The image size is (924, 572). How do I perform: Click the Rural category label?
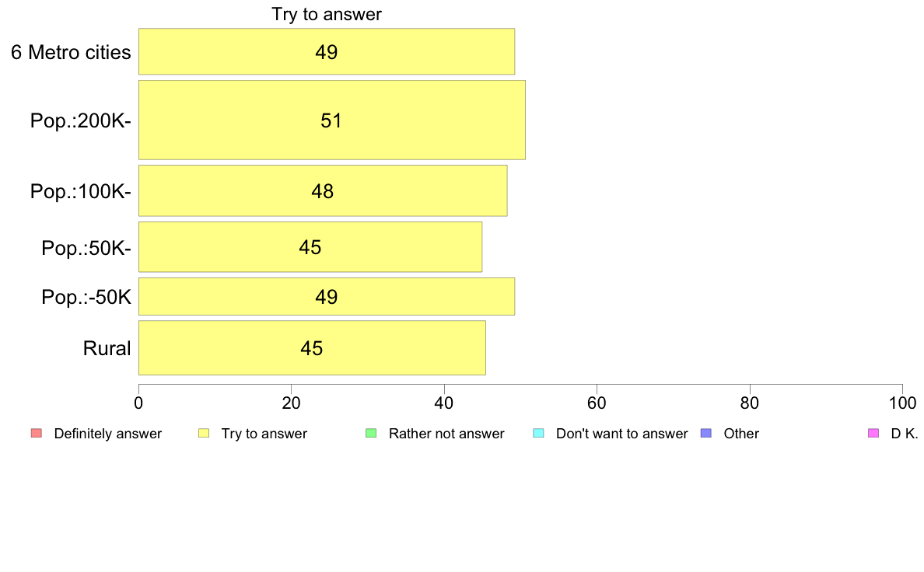(107, 348)
